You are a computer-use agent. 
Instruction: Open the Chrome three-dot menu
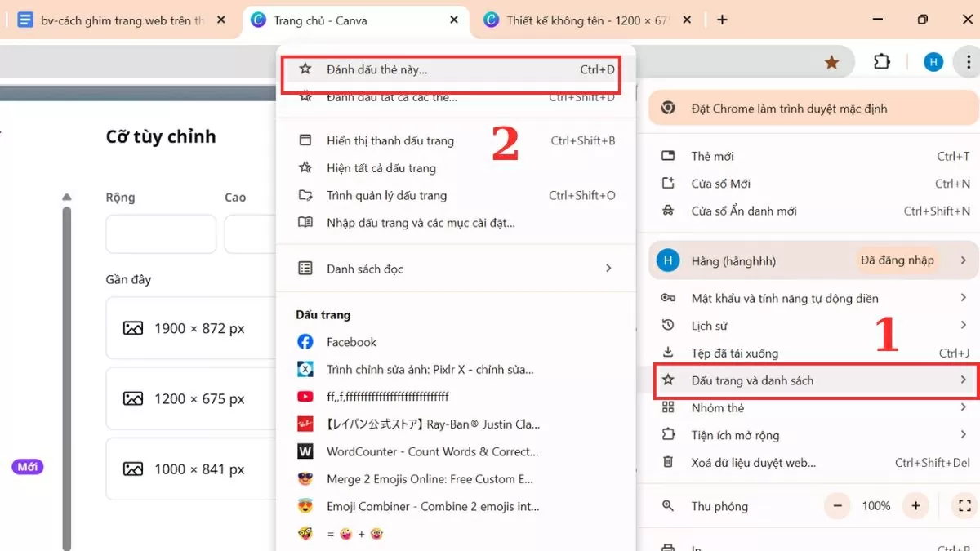(968, 60)
